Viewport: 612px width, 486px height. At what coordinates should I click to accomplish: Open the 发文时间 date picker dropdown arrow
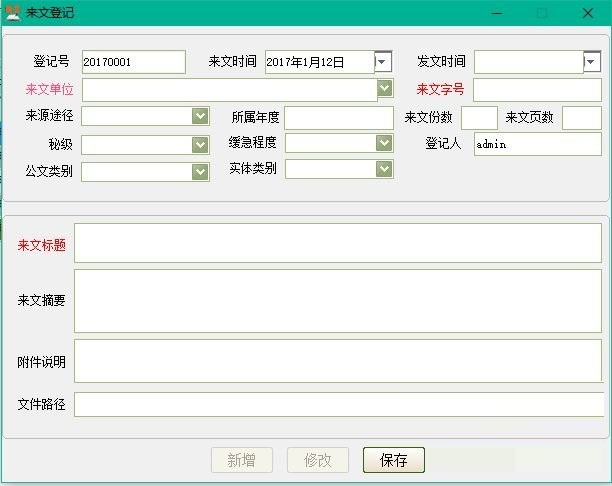(x=592, y=61)
